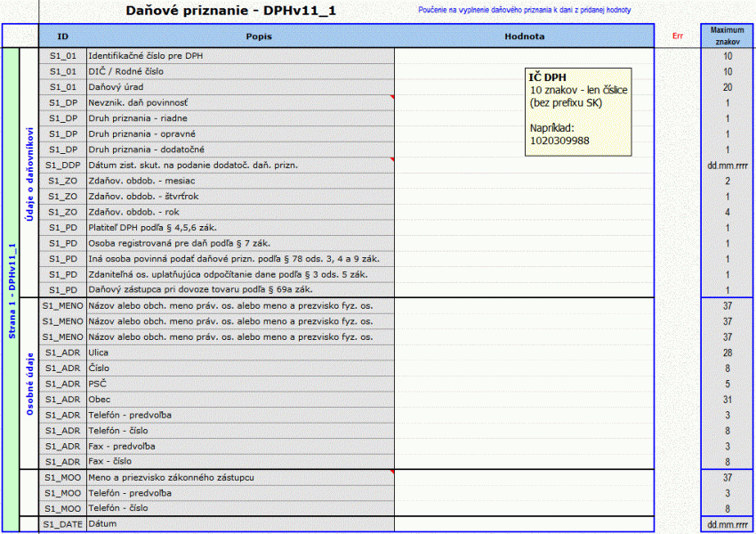
Task: Select the Strana 1 - DPHv11_1 vertical label
Action: point(12,290)
